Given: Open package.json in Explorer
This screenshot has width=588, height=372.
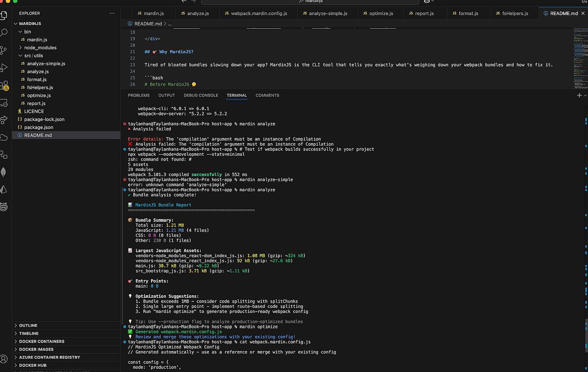Looking at the screenshot, I should click(67, 127).
